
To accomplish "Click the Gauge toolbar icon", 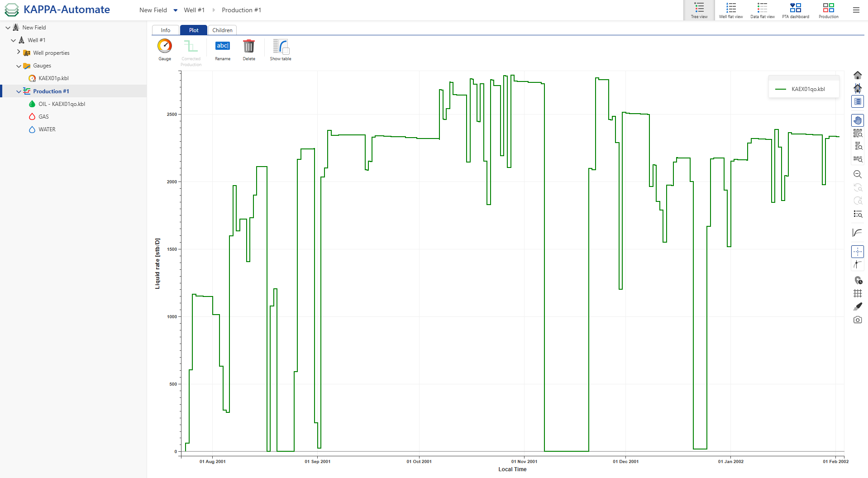I will pyautogui.click(x=165, y=47).
